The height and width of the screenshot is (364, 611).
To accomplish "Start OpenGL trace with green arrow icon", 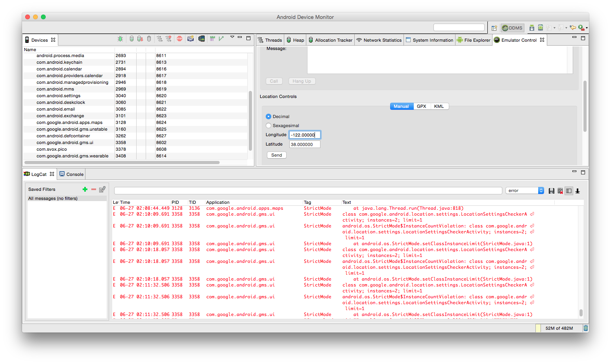I will coord(221,39).
